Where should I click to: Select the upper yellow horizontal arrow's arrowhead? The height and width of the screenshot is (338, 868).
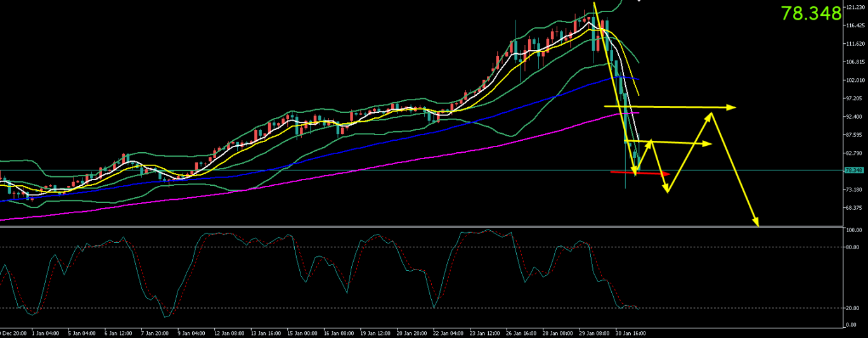(732, 107)
